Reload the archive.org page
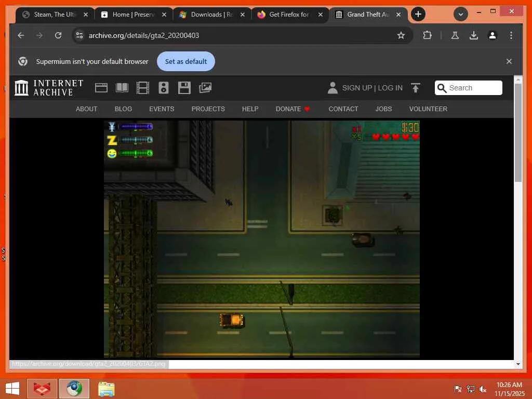The height and width of the screenshot is (399, 532). [58, 35]
